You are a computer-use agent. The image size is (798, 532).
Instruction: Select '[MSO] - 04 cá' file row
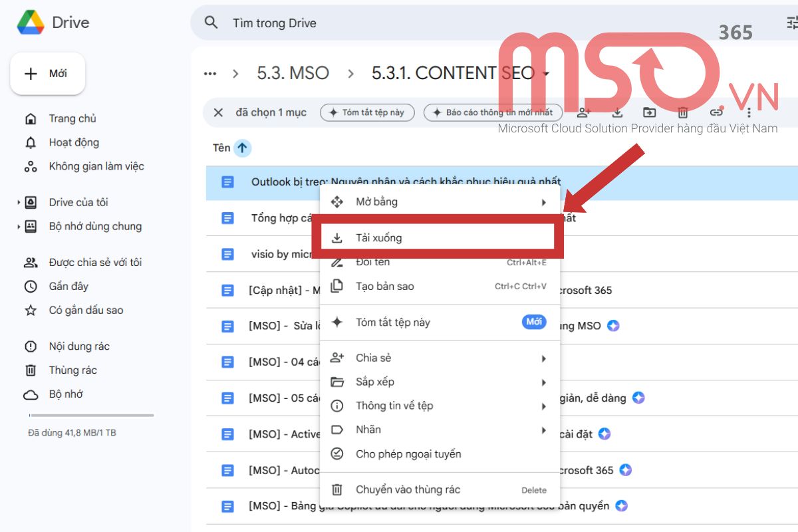click(x=502, y=362)
